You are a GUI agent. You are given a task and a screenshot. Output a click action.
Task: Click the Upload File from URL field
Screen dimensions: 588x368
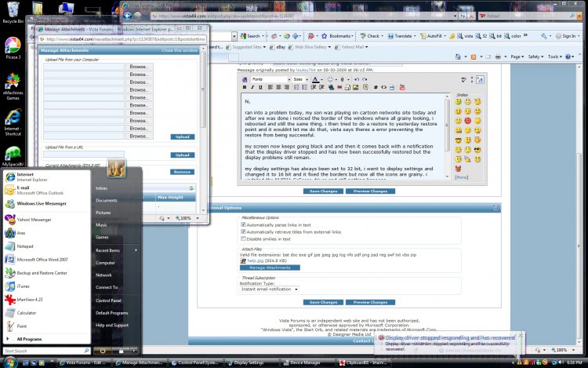coord(84,155)
